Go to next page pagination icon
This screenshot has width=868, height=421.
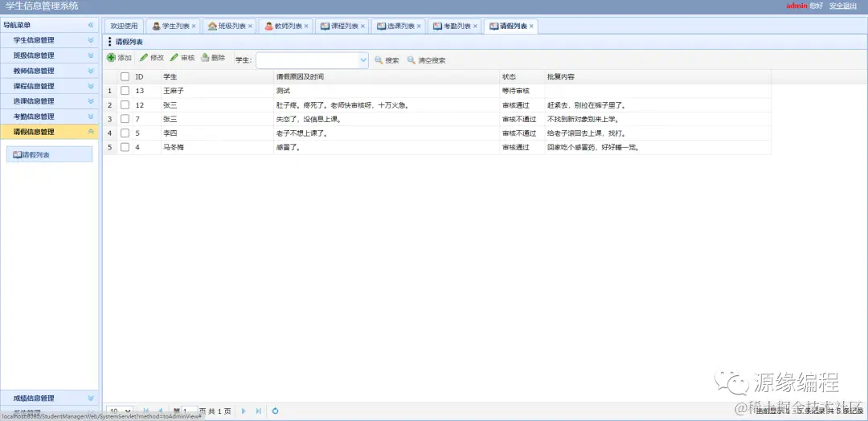click(244, 411)
